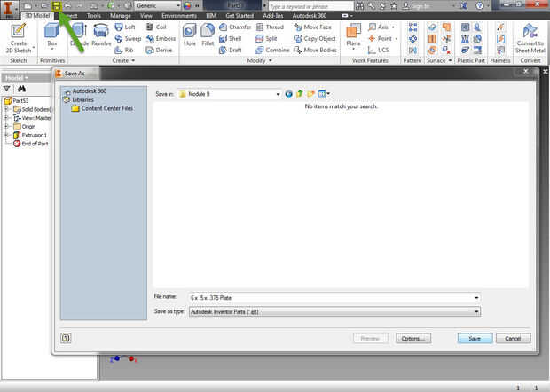550x392 pixels.
Task: Expand the Surface panel dropdown
Action: (439, 60)
